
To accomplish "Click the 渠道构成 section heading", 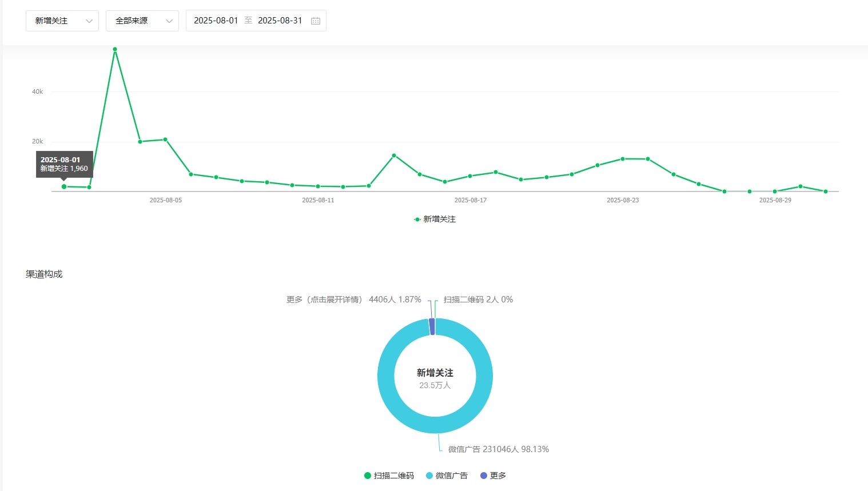I will (x=44, y=274).
